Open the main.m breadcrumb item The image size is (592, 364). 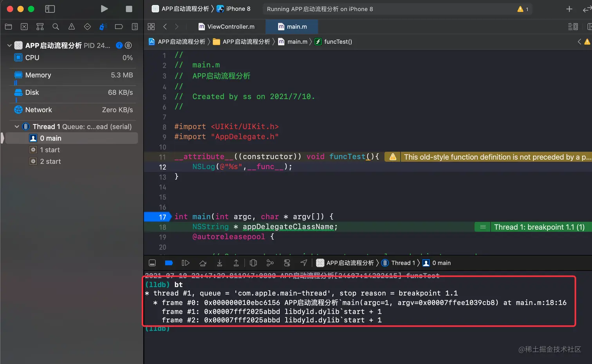click(293, 41)
